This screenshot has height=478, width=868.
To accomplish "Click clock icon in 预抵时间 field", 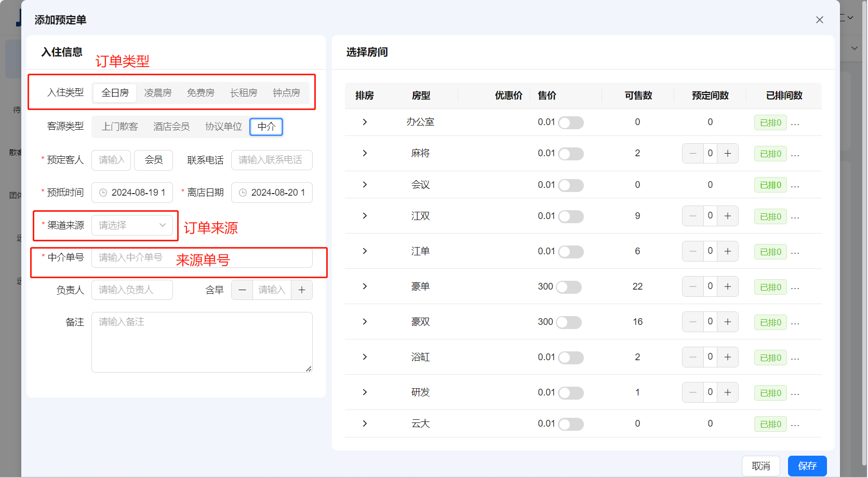I will (103, 193).
